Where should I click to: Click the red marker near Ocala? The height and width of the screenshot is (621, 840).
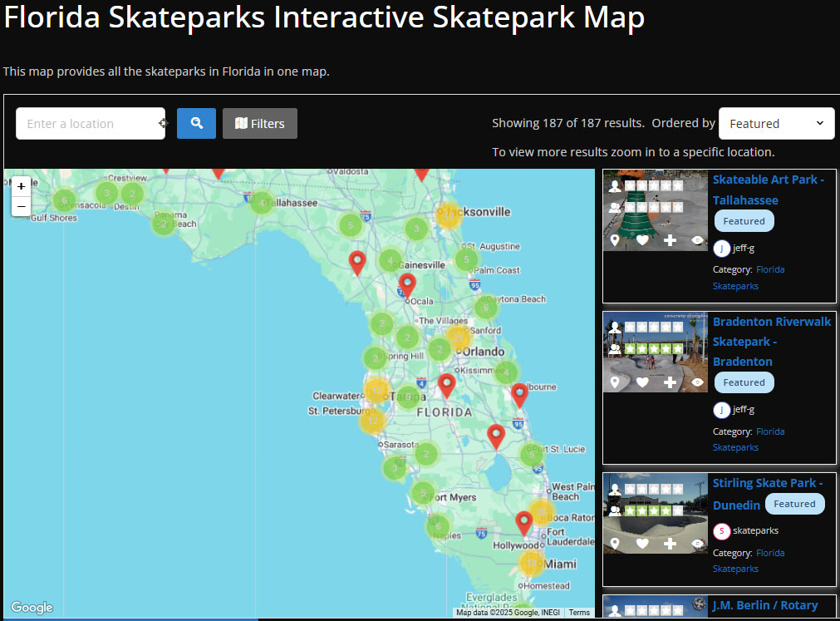tap(406, 282)
